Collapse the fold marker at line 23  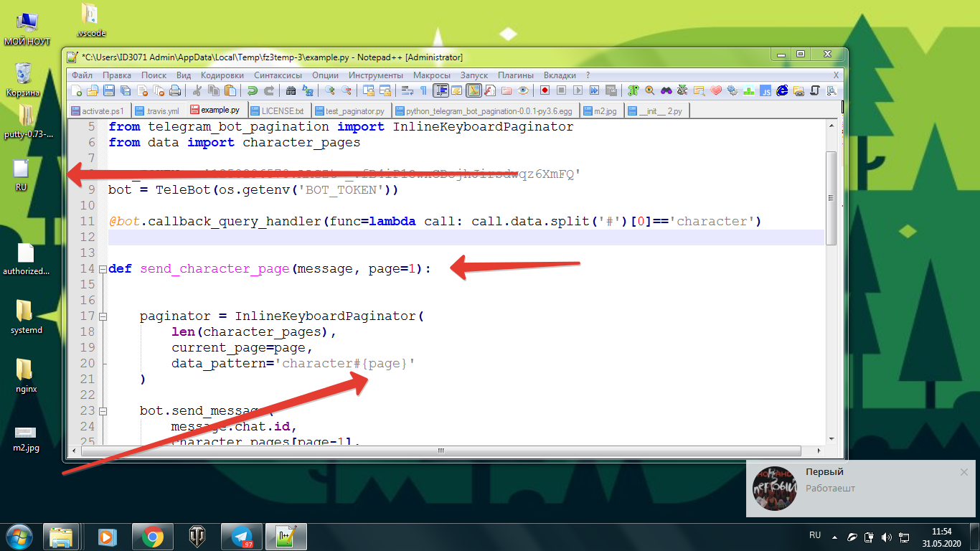coord(103,412)
